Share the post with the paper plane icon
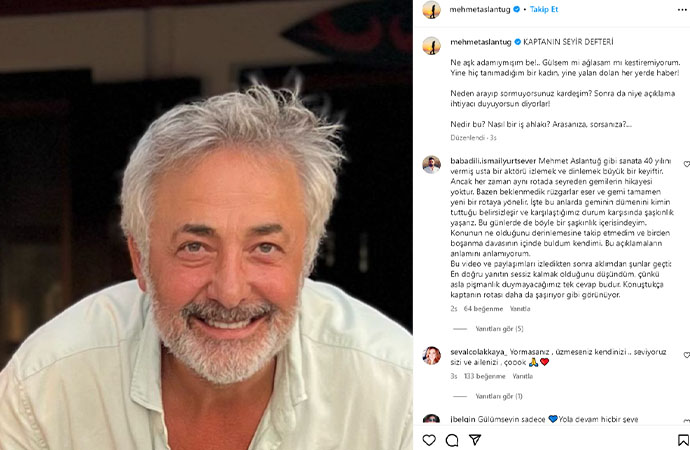 point(475,439)
